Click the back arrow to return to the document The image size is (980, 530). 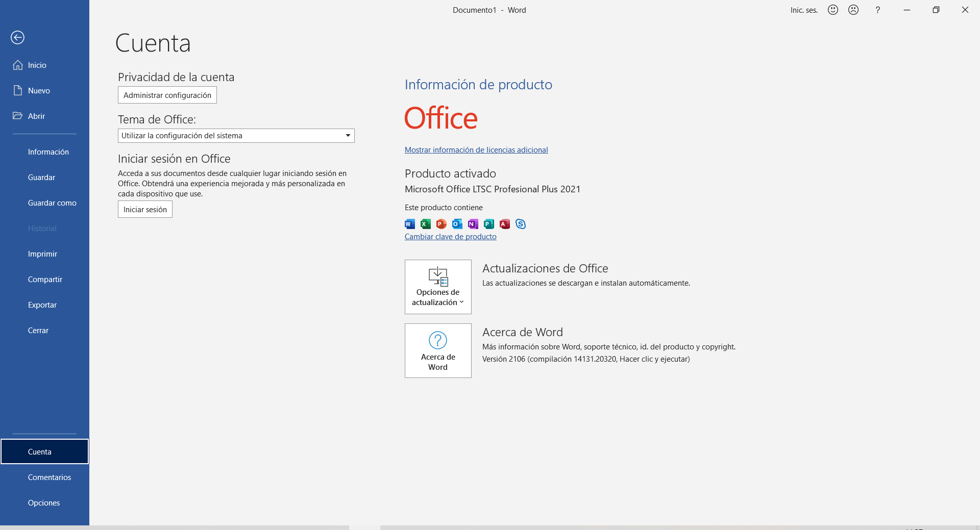pyautogui.click(x=17, y=37)
